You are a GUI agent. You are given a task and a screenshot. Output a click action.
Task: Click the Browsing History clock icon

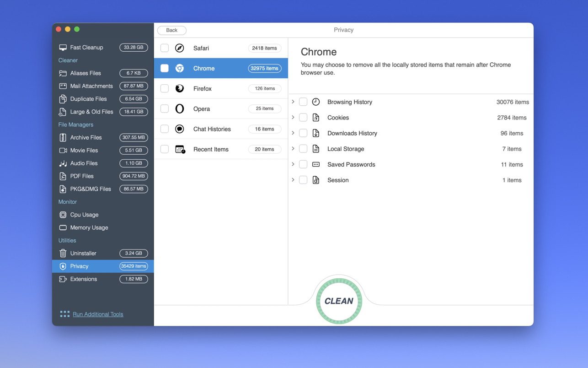(316, 102)
